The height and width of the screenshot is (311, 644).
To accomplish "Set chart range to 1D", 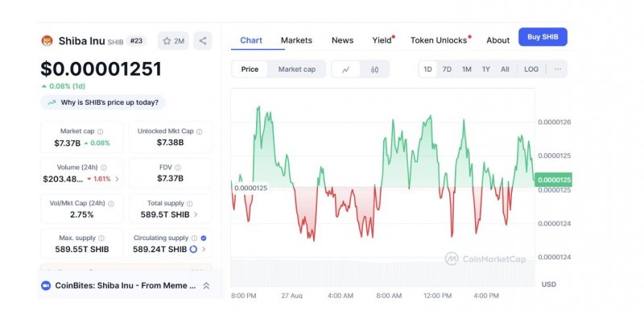I will (x=427, y=69).
